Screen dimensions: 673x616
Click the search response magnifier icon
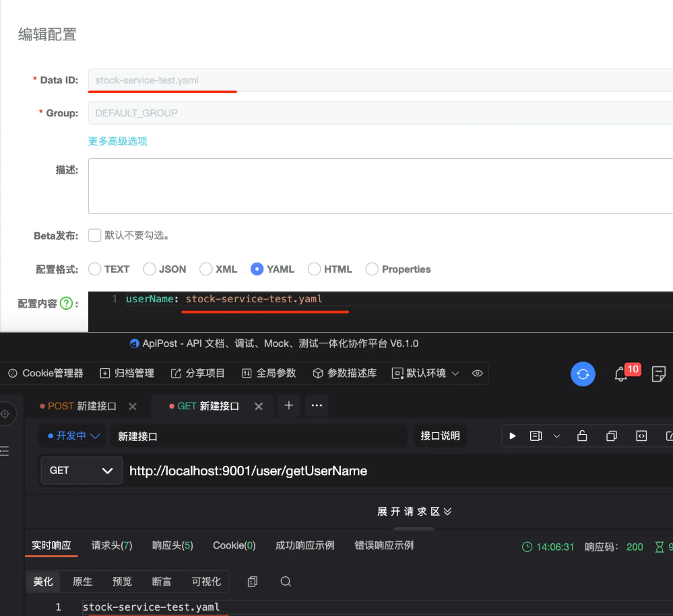click(286, 581)
